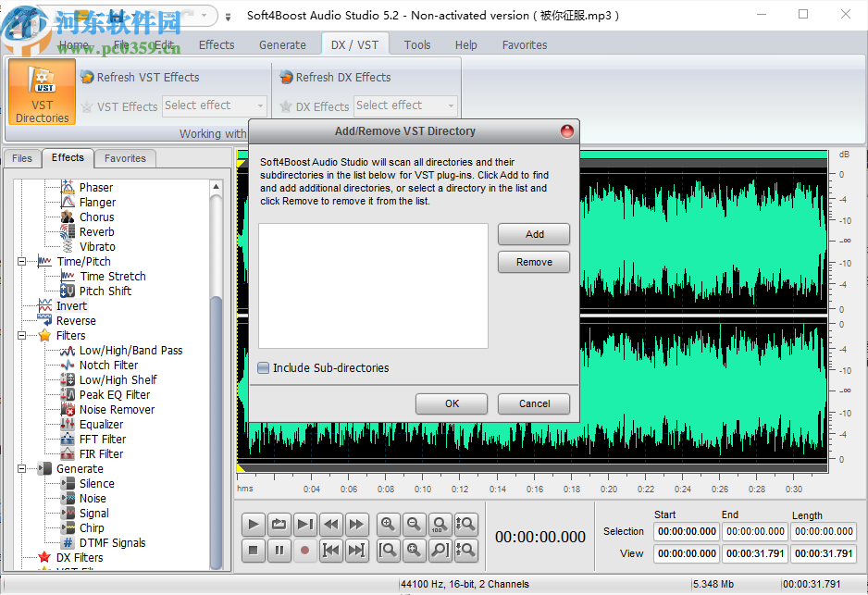Click the loop playback button
Viewport: 868px width, 595px height.
[x=279, y=524]
